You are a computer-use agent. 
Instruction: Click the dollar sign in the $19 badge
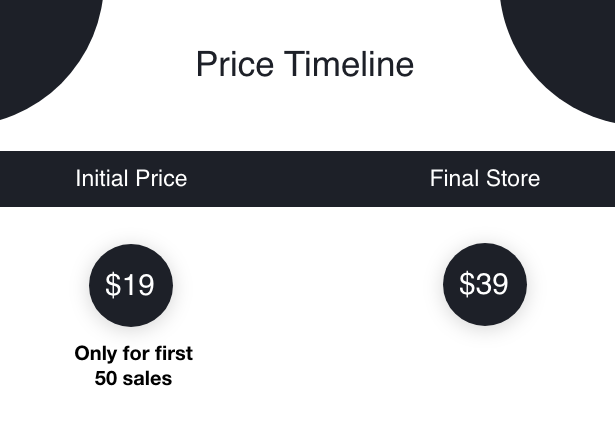tap(113, 285)
